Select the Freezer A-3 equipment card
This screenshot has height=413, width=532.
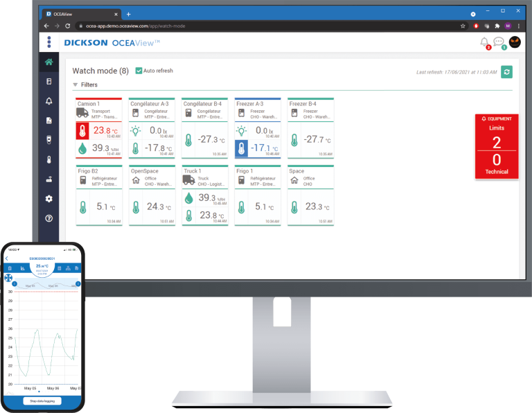[x=258, y=128]
